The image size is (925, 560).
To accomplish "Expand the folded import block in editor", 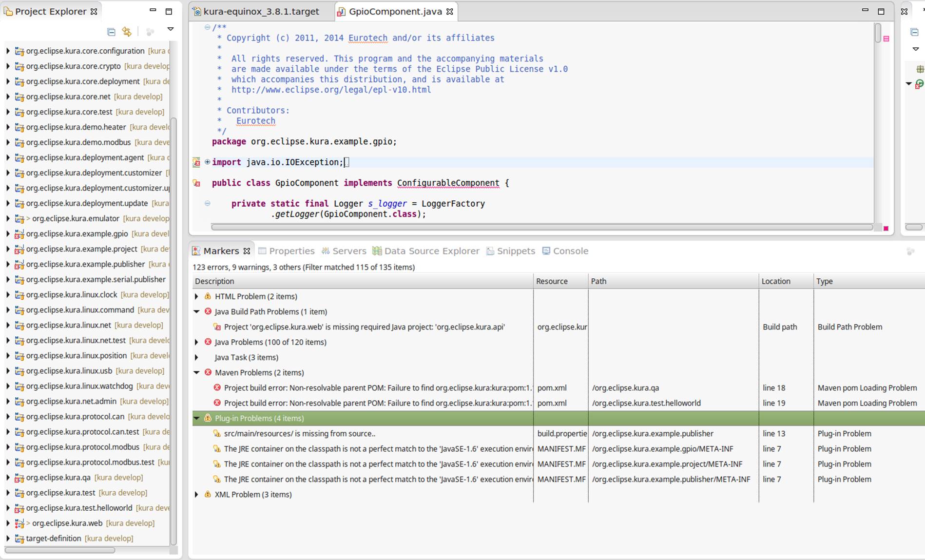I will (x=207, y=162).
